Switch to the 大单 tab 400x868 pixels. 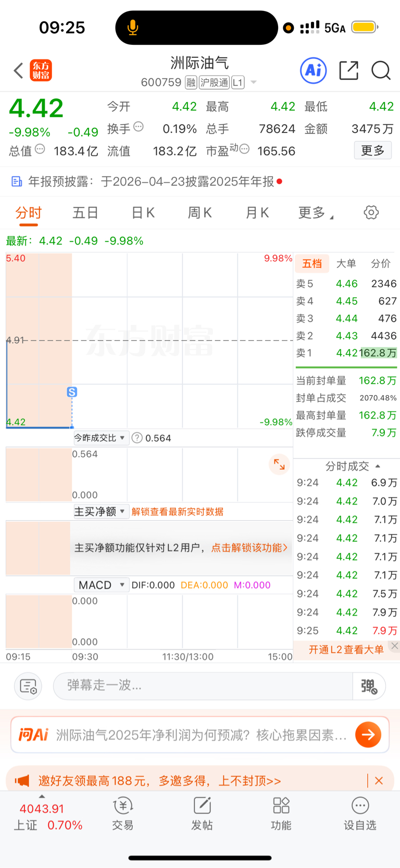(x=346, y=263)
